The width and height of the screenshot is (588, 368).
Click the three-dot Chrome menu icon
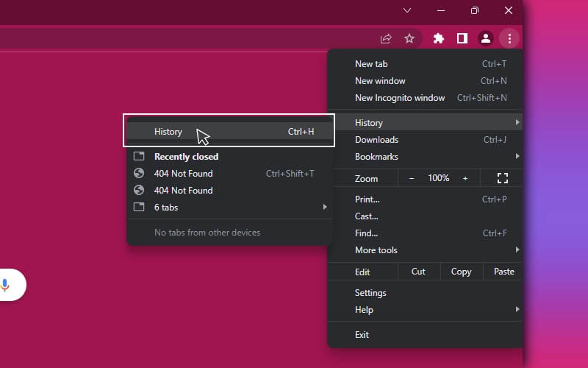point(509,38)
